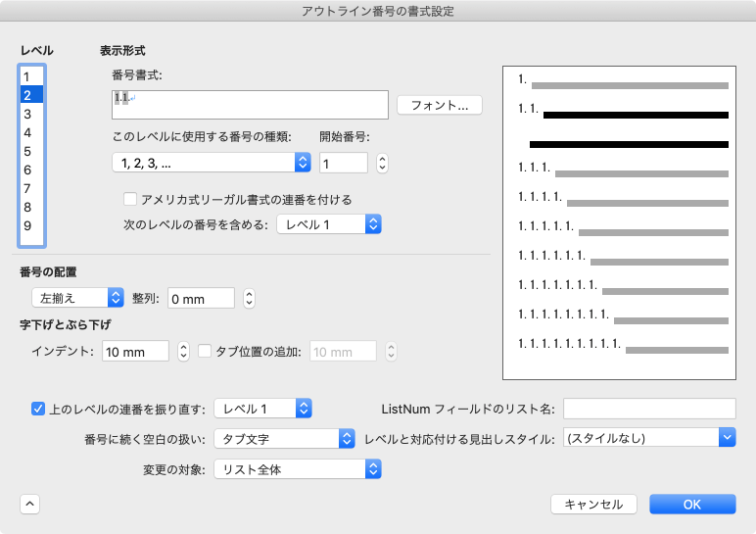Viewport: 756px width, 534px height.
Task: Click the start number stepper arrows
Action: [x=383, y=163]
